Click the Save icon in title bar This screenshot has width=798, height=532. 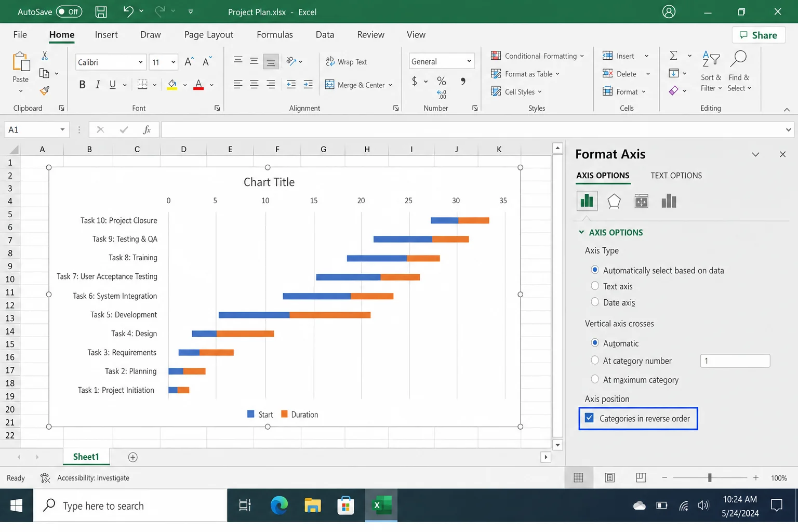pos(101,11)
